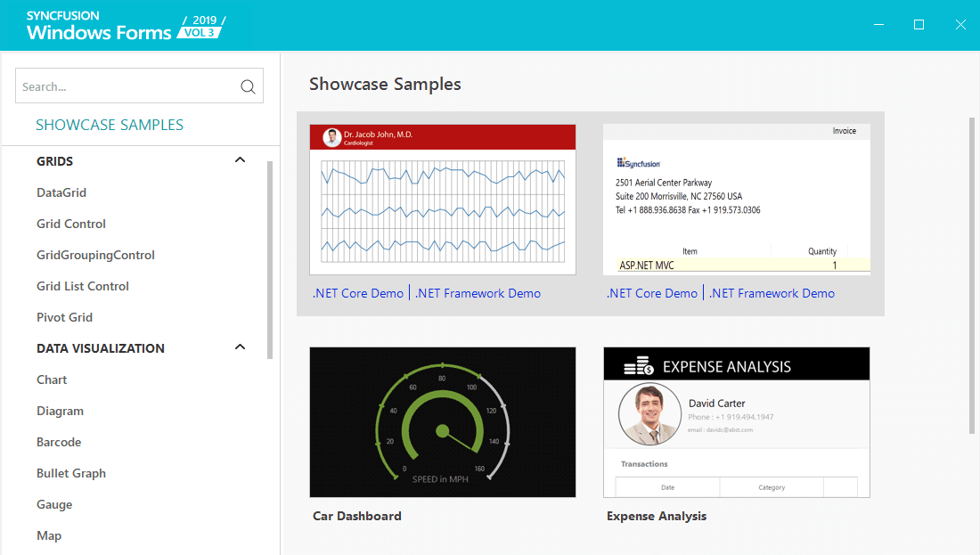Click the search magnifier icon

[248, 86]
